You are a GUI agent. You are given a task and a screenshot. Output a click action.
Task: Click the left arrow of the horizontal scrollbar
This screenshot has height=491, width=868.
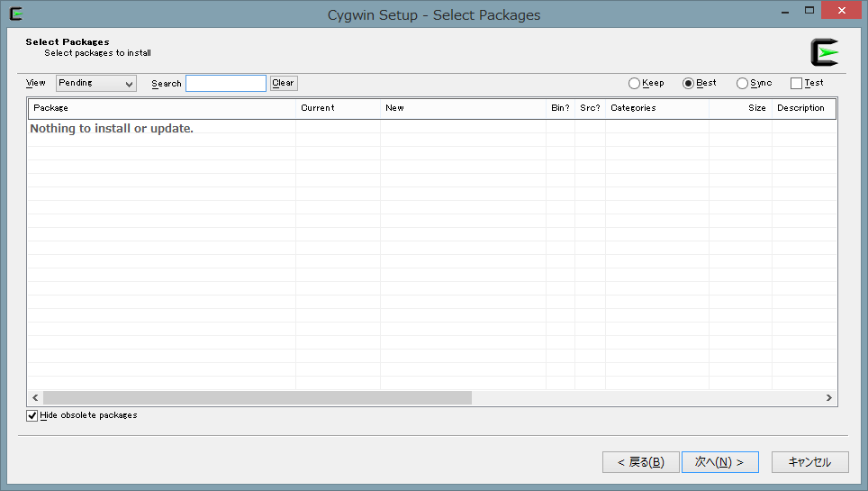[35, 397]
